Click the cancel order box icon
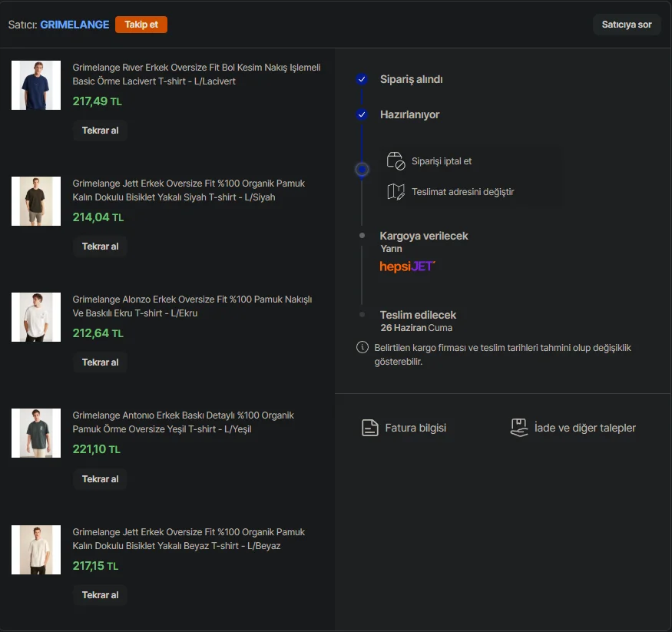672x632 pixels. pos(396,161)
